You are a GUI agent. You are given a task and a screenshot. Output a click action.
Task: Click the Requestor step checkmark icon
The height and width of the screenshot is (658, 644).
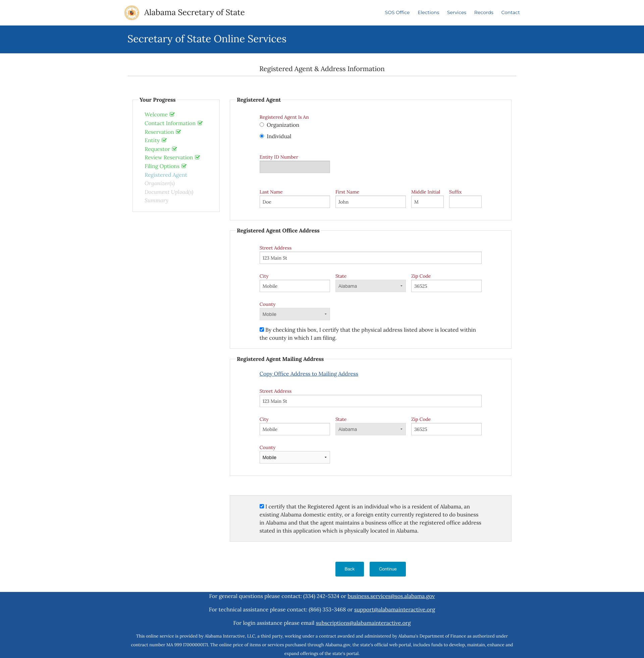point(174,149)
